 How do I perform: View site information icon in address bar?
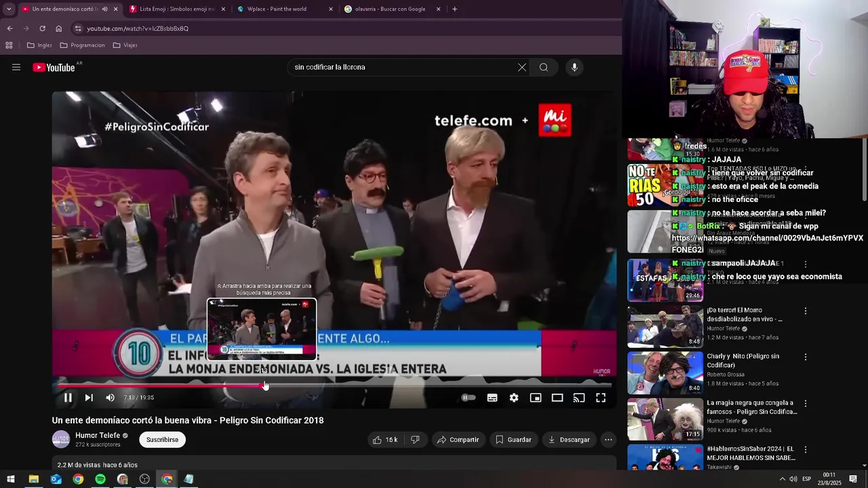(x=78, y=28)
